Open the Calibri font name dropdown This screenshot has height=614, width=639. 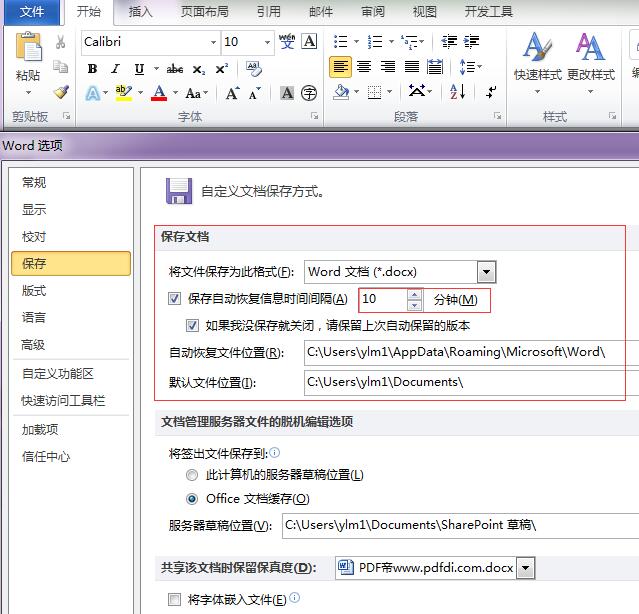click(213, 42)
